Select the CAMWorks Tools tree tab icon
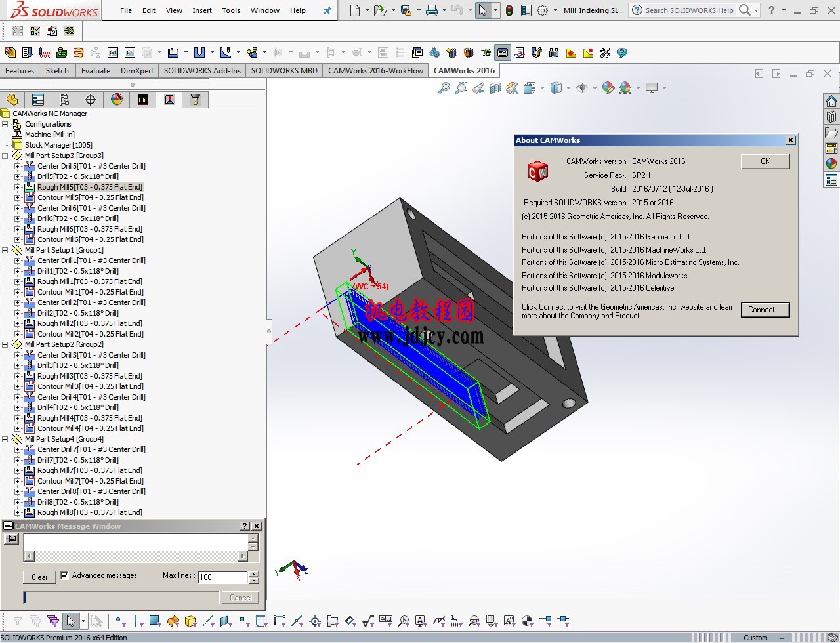 [196, 100]
